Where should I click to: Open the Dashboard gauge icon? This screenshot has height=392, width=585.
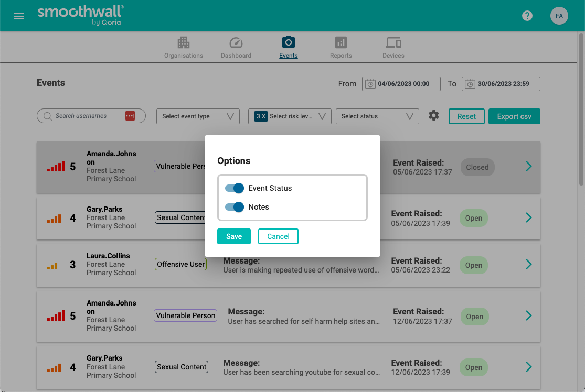click(236, 42)
